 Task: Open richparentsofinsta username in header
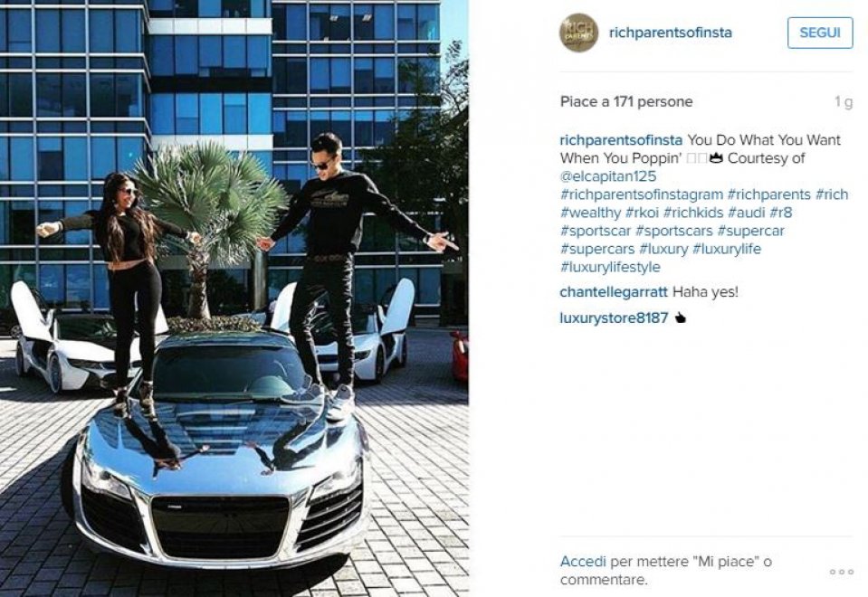pyautogui.click(x=671, y=33)
